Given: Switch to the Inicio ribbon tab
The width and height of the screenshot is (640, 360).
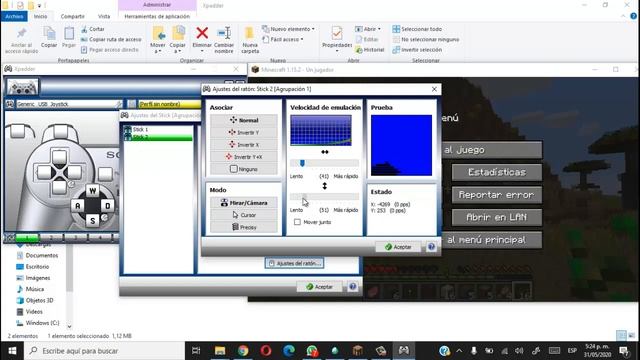Looking at the screenshot, I should (40, 16).
